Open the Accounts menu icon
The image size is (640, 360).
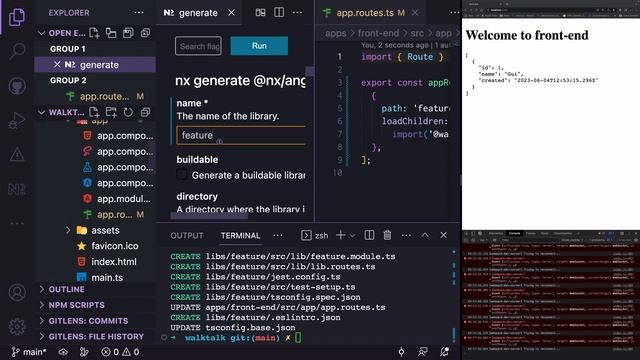[x=17, y=292]
